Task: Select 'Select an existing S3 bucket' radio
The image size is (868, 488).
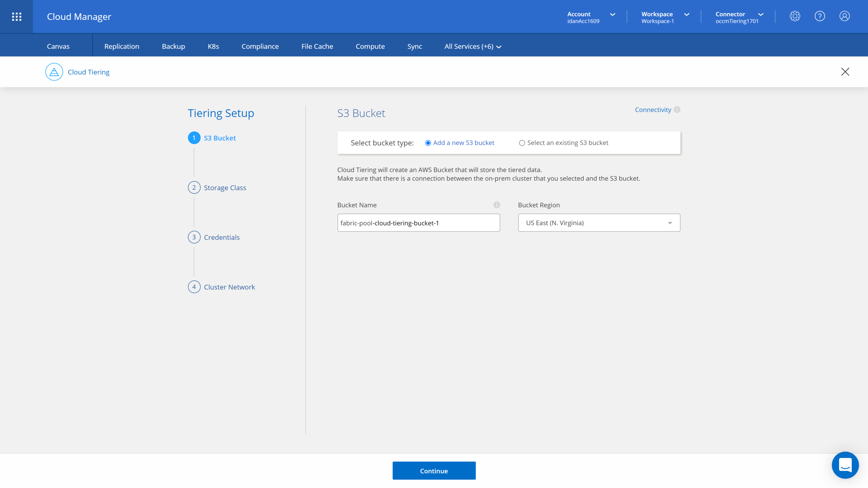Action: [x=522, y=143]
